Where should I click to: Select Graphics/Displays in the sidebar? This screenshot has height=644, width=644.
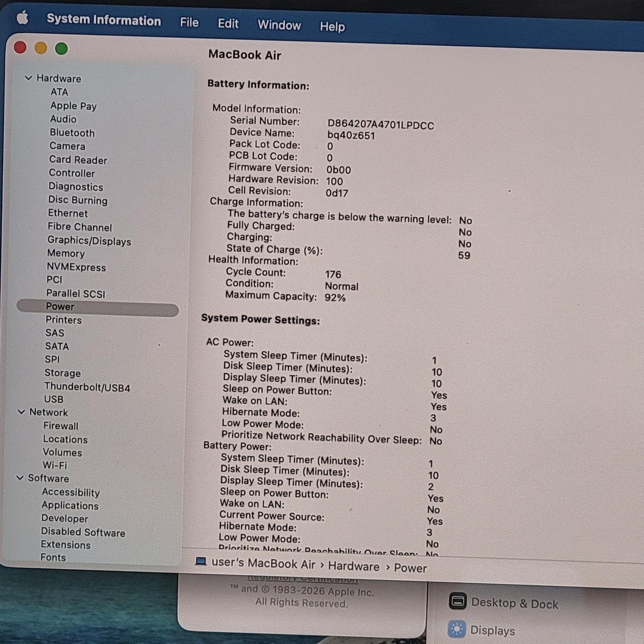click(x=89, y=241)
